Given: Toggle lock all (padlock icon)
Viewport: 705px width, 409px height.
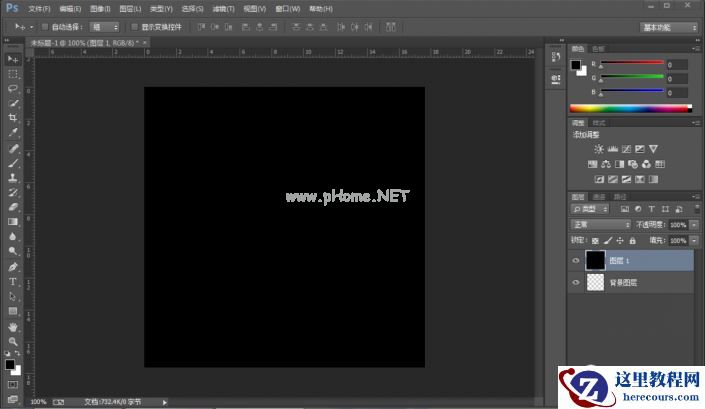Looking at the screenshot, I should pyautogui.click(x=633, y=241).
